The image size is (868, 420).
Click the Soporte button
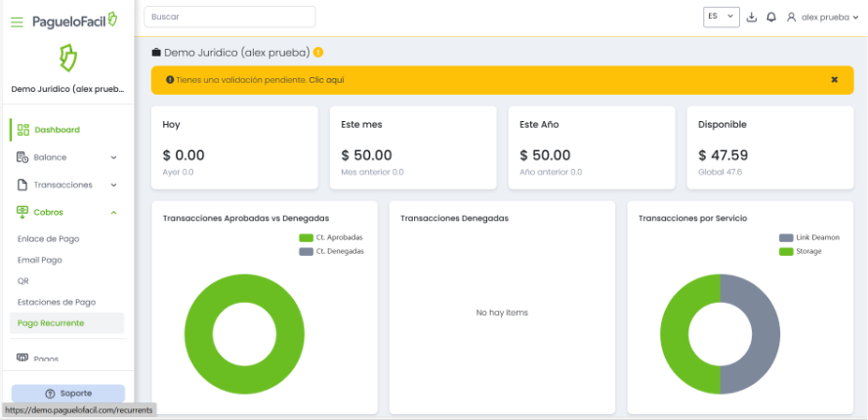(67, 393)
